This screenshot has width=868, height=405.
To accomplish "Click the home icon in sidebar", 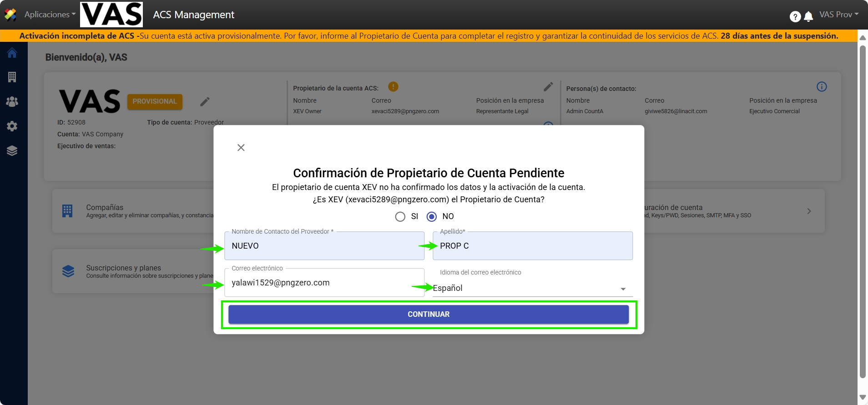I will [x=12, y=53].
